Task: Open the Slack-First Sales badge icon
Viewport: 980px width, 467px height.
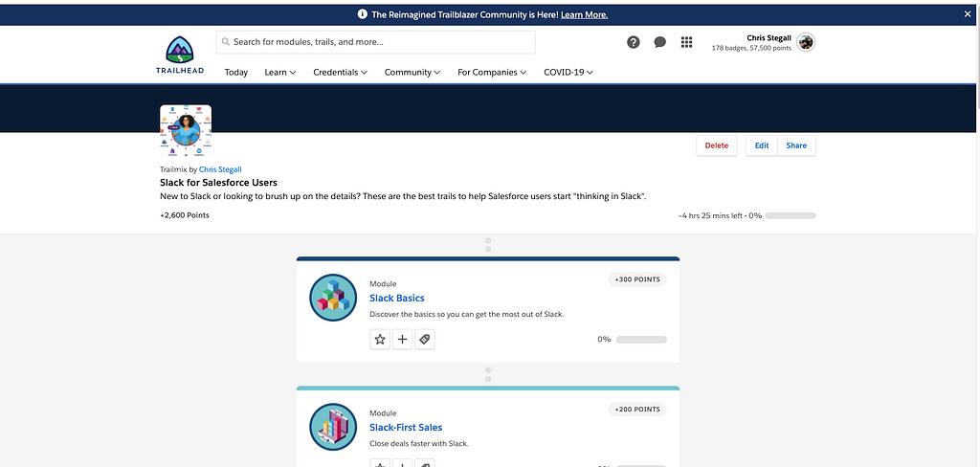Action: point(333,427)
